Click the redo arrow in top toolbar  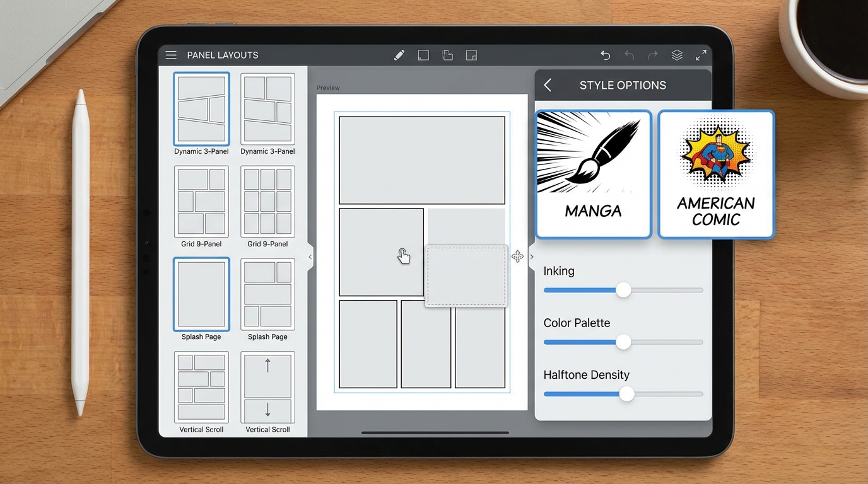point(653,55)
